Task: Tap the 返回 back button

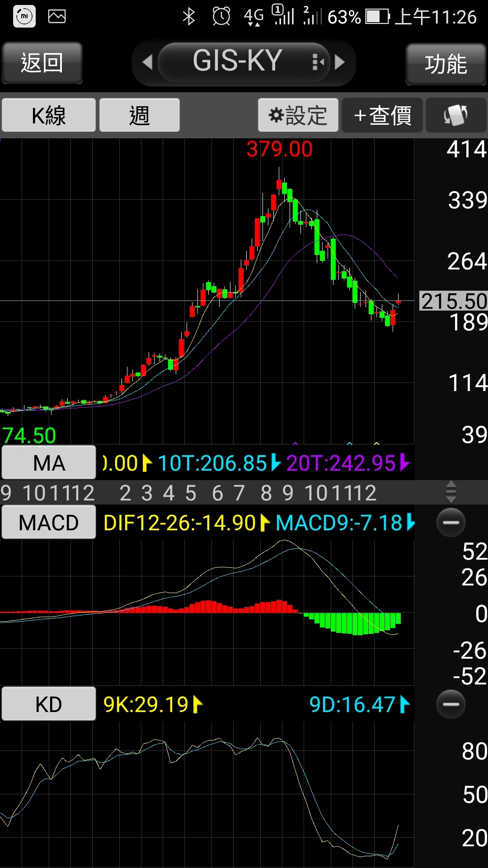Action: coord(42,63)
